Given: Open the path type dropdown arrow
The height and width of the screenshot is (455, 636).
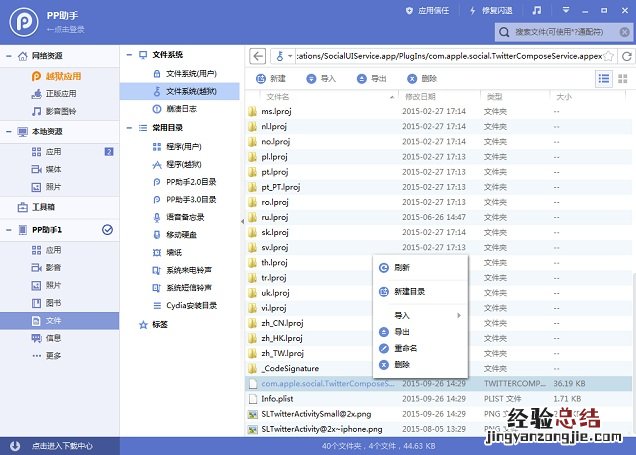Looking at the screenshot, I should coord(290,56).
